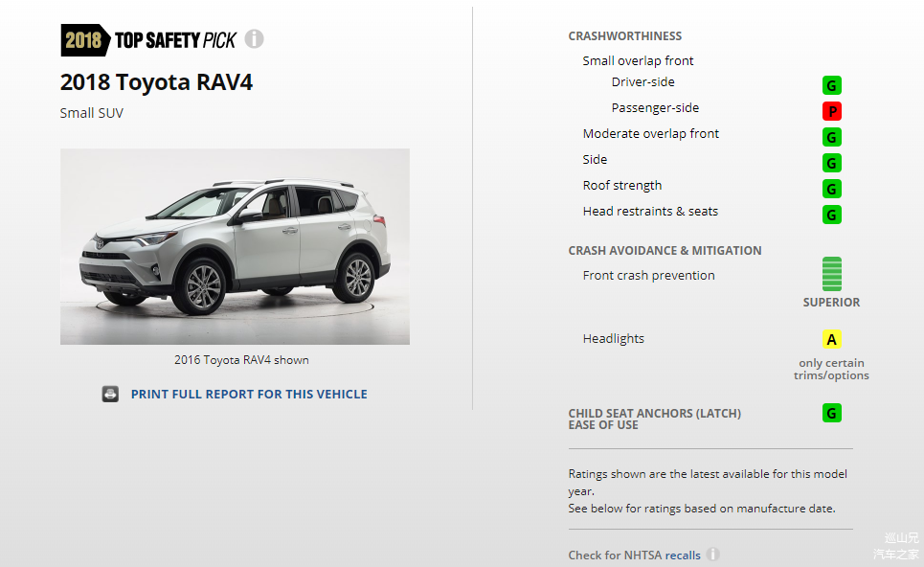Open Print Full Report For This Vehicle link
Screen dimensions: 924x567
[249, 395]
